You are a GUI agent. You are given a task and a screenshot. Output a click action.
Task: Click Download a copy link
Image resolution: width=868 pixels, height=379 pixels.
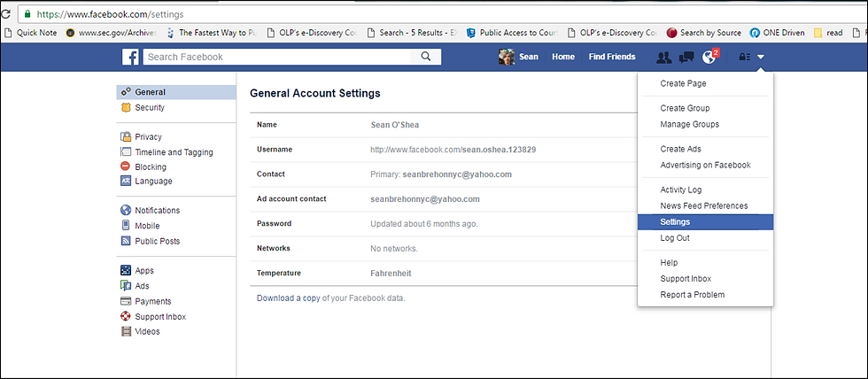tap(289, 298)
